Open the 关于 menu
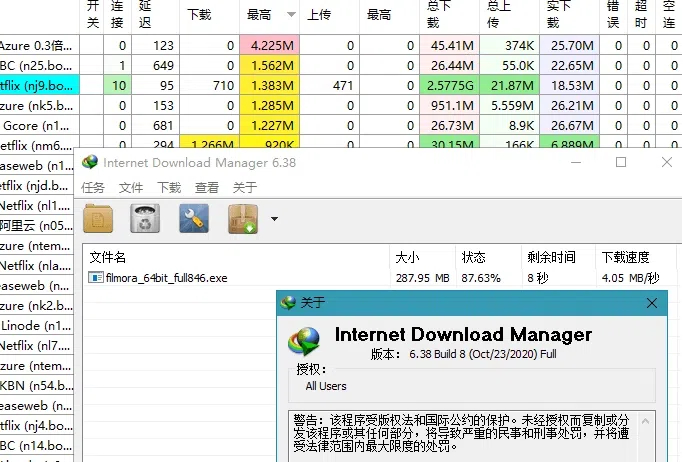 (x=245, y=188)
